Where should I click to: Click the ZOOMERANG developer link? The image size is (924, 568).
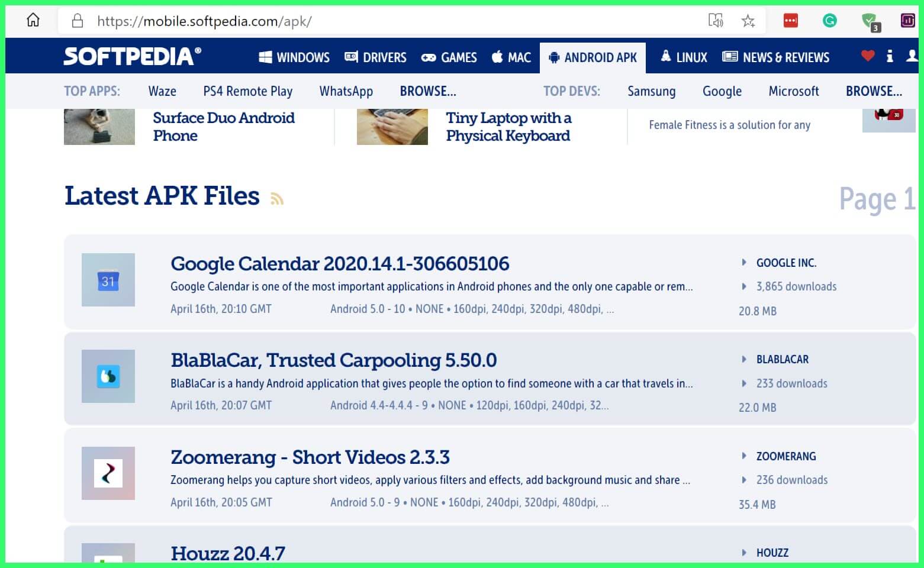(786, 456)
